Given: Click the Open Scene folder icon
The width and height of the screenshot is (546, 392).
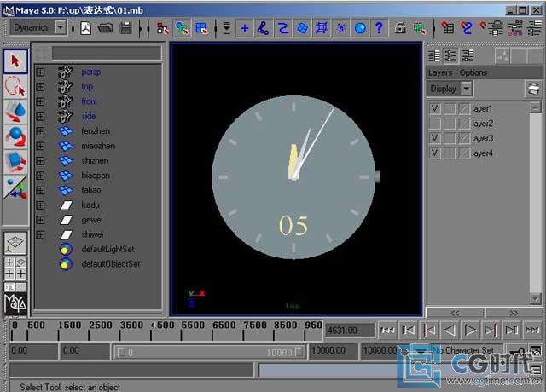Looking at the screenshot, I should point(105,28).
